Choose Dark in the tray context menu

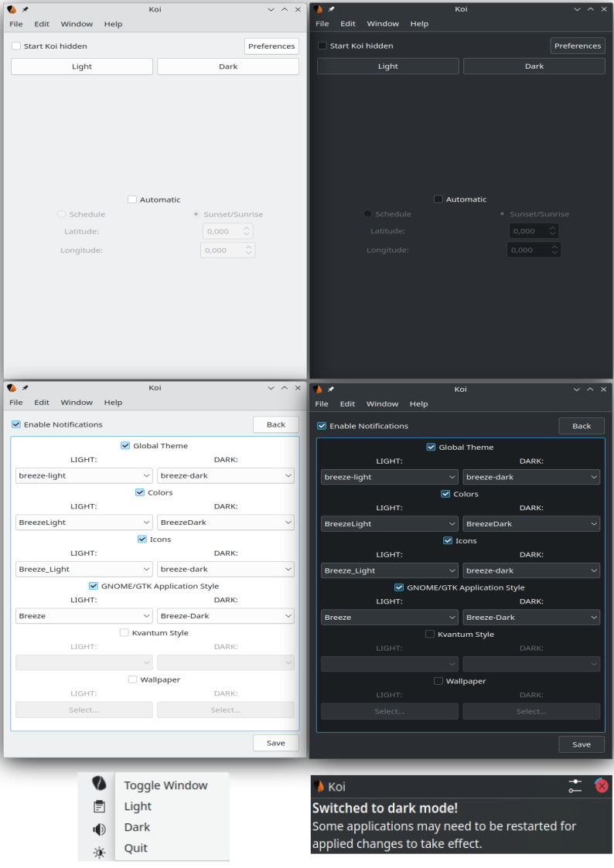click(x=137, y=826)
